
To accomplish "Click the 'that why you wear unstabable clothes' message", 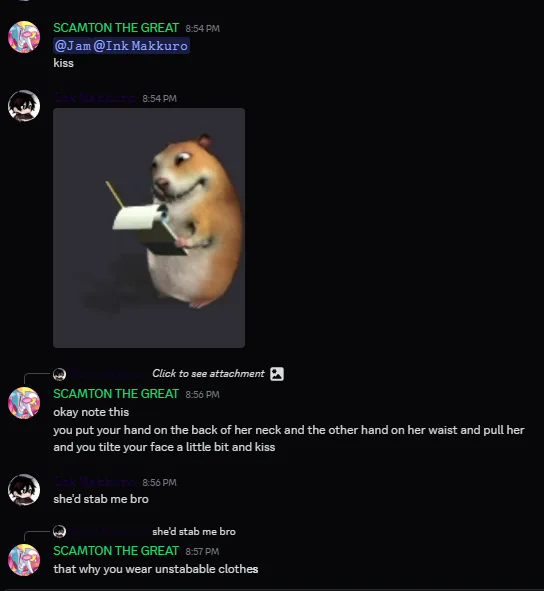I will 156,569.
